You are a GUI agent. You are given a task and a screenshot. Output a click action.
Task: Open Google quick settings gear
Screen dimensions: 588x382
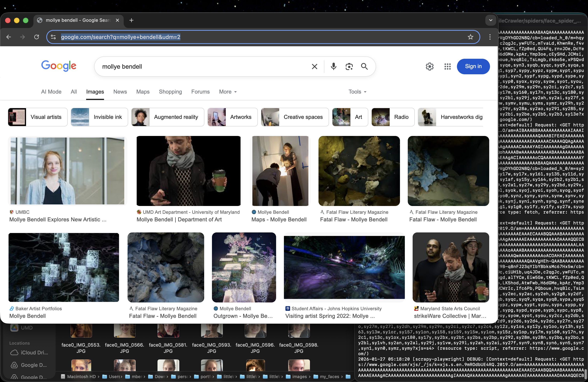(429, 66)
